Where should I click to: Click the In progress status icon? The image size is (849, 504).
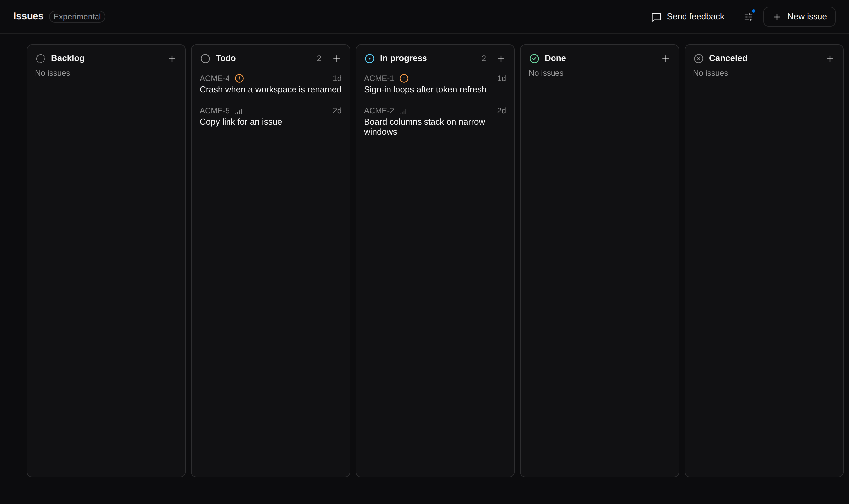370,59
